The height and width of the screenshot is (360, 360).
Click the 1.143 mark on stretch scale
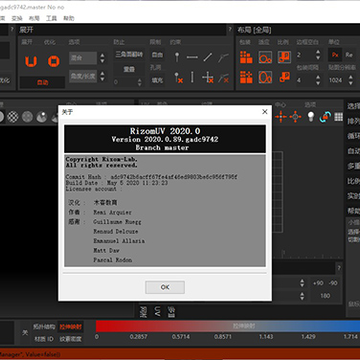click(266, 337)
